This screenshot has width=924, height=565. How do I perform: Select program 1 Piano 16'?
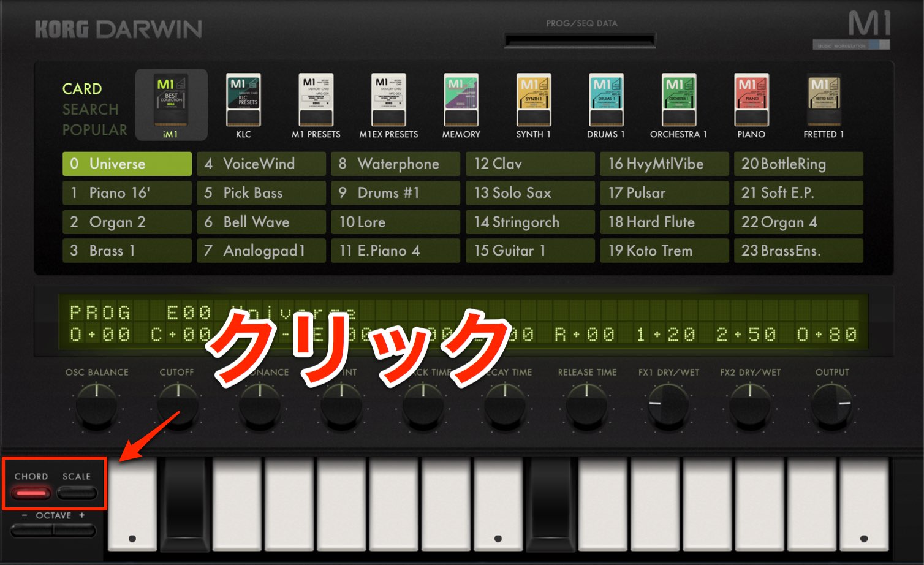[127, 192]
